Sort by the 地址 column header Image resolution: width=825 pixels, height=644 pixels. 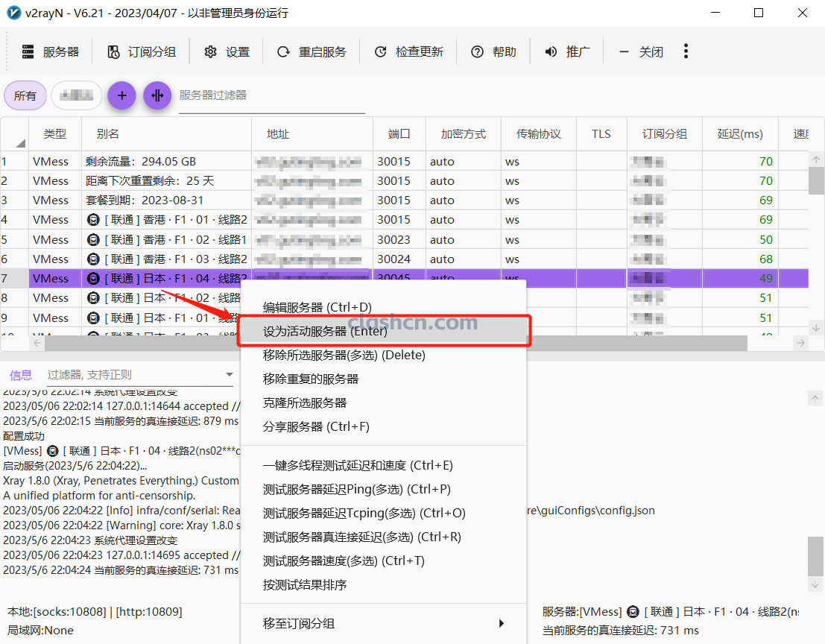pos(312,134)
